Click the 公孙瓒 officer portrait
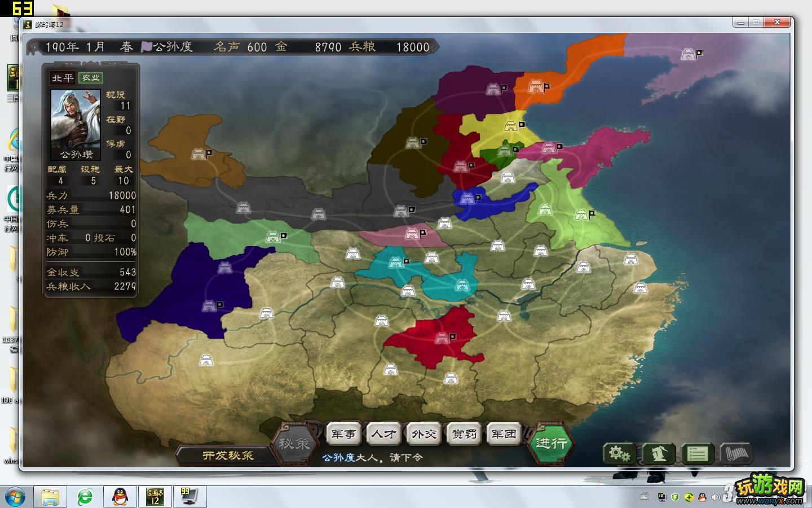 click(x=76, y=124)
